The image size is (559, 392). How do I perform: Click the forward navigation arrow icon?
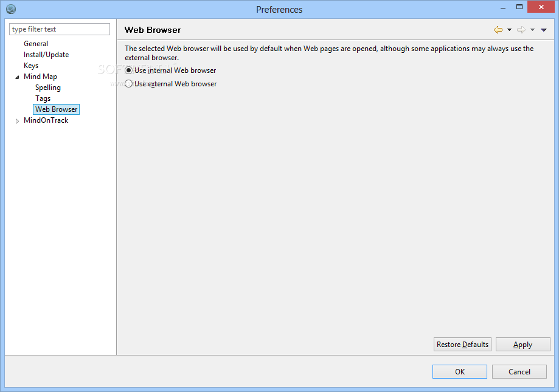coord(521,30)
